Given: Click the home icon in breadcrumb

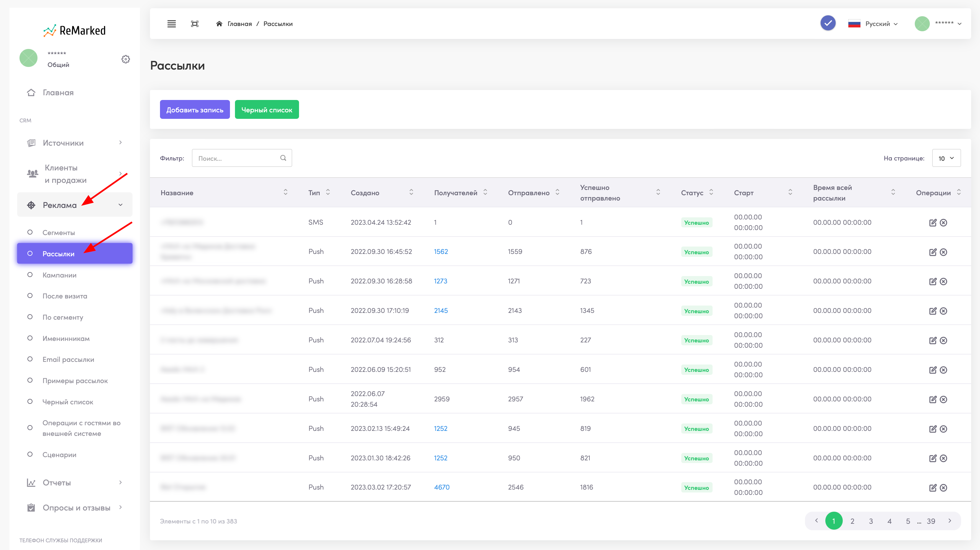Looking at the screenshot, I should pos(219,24).
